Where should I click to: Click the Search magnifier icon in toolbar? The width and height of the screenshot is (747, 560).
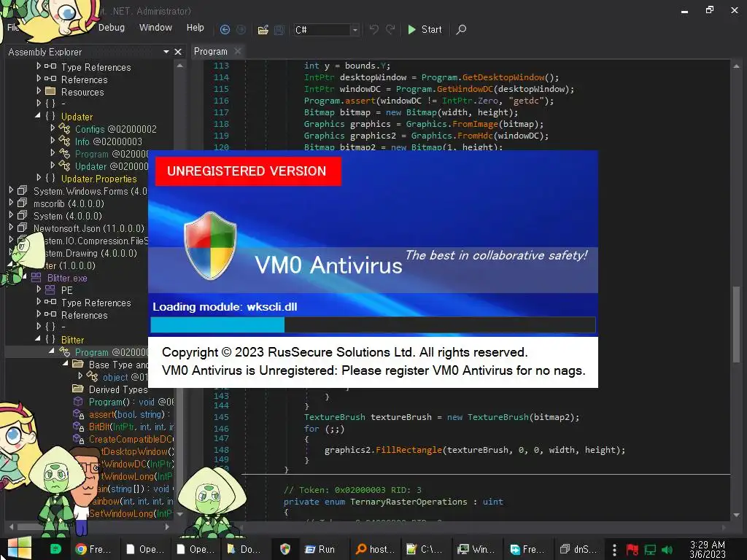(461, 29)
